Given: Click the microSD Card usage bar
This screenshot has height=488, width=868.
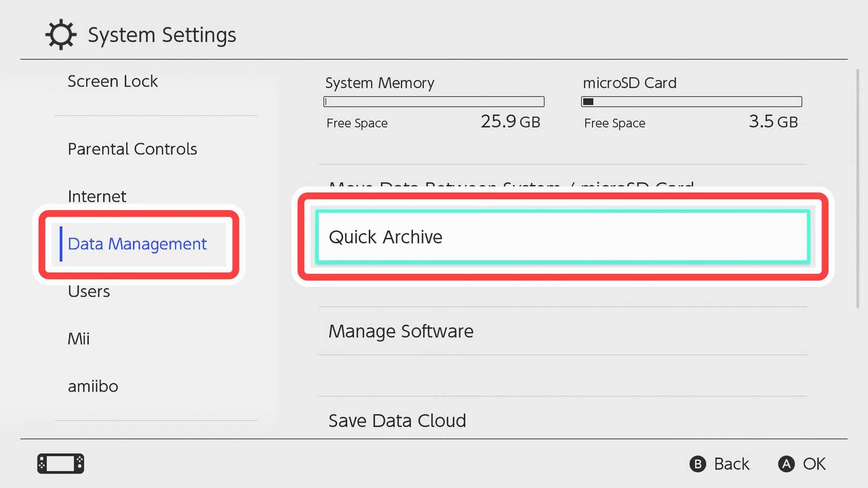Looking at the screenshot, I should click(x=691, y=101).
